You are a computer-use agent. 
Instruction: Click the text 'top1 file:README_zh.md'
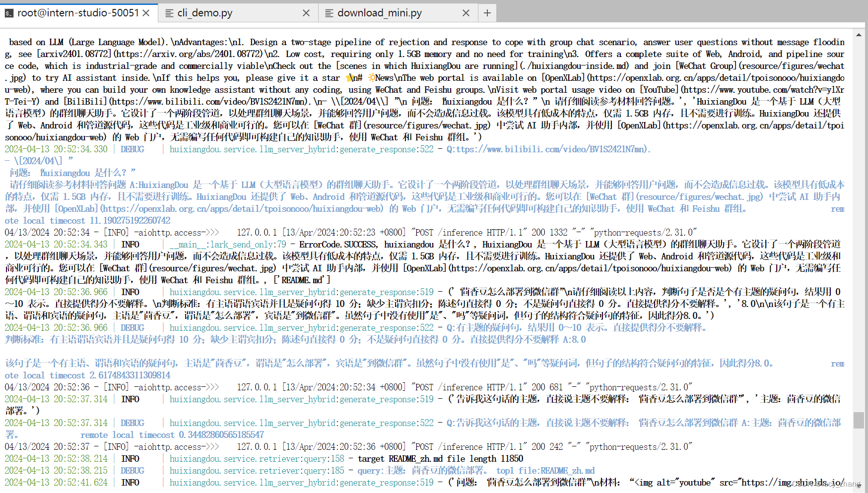click(x=545, y=471)
